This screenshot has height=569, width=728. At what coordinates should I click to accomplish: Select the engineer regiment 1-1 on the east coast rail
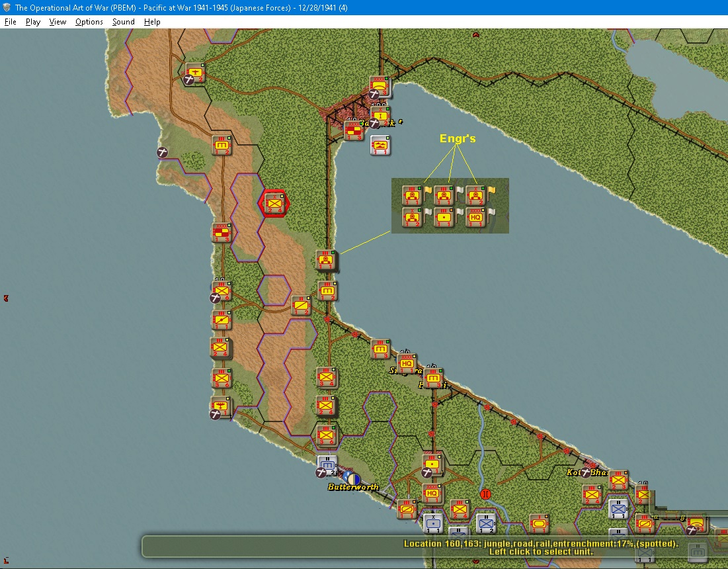coord(326,260)
